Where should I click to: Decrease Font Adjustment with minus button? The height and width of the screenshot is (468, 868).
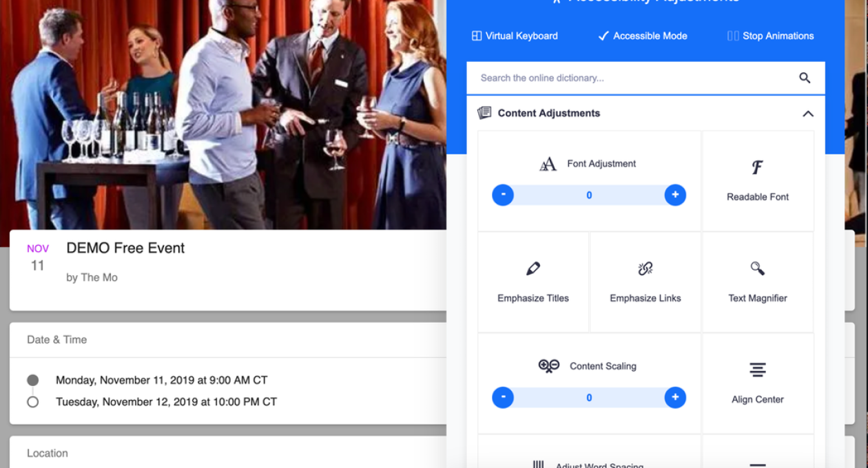pos(503,195)
